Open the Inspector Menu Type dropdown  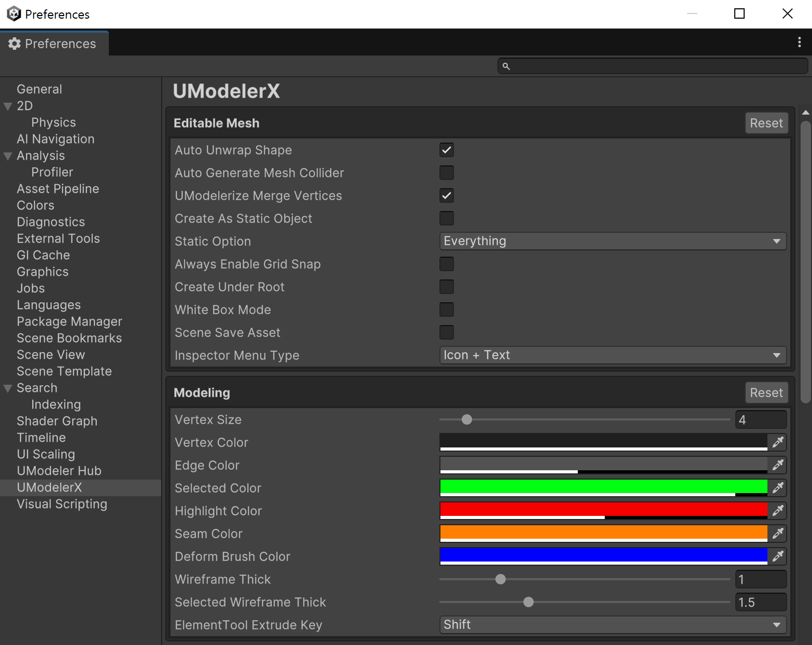tap(613, 355)
